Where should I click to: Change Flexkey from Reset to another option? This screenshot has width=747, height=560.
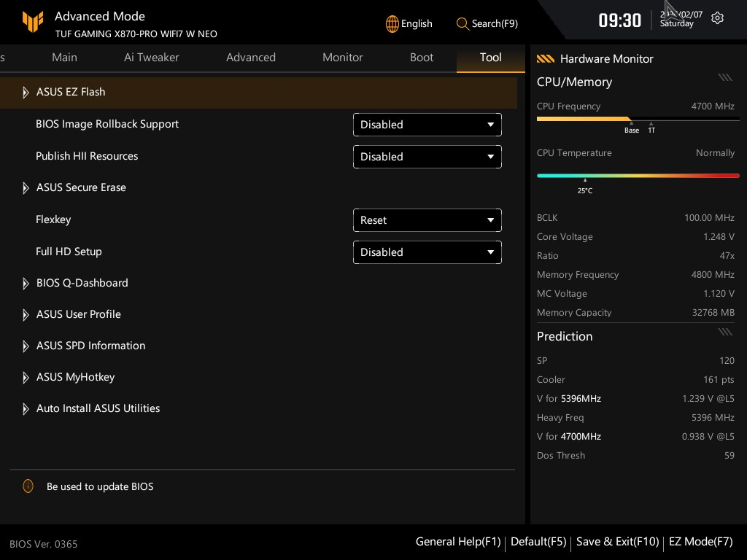pos(427,219)
